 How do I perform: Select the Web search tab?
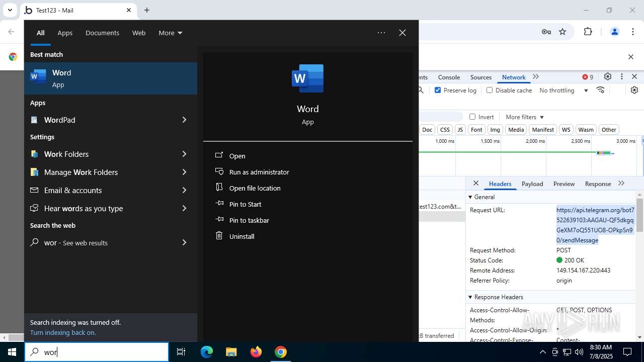click(139, 33)
